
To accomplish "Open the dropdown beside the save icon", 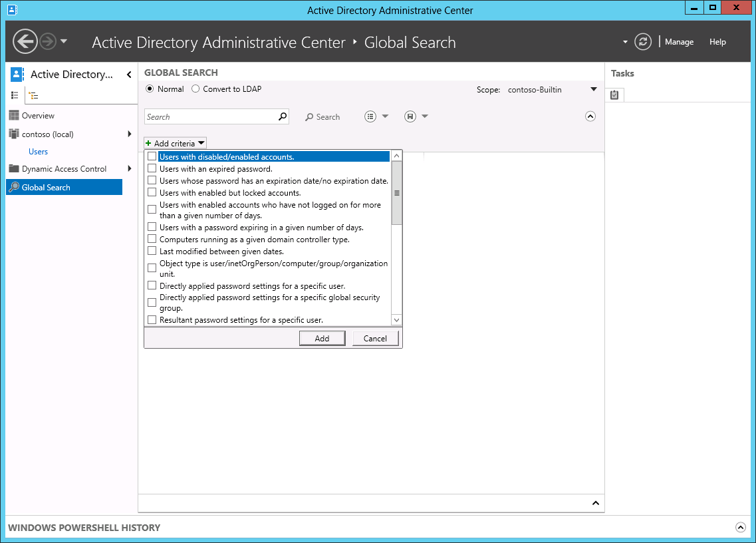I will coord(425,116).
